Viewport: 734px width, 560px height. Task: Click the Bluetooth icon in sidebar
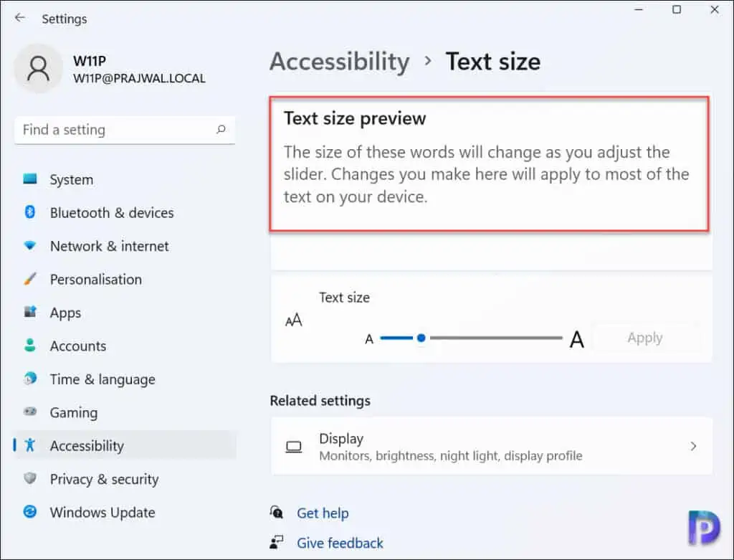click(x=30, y=212)
